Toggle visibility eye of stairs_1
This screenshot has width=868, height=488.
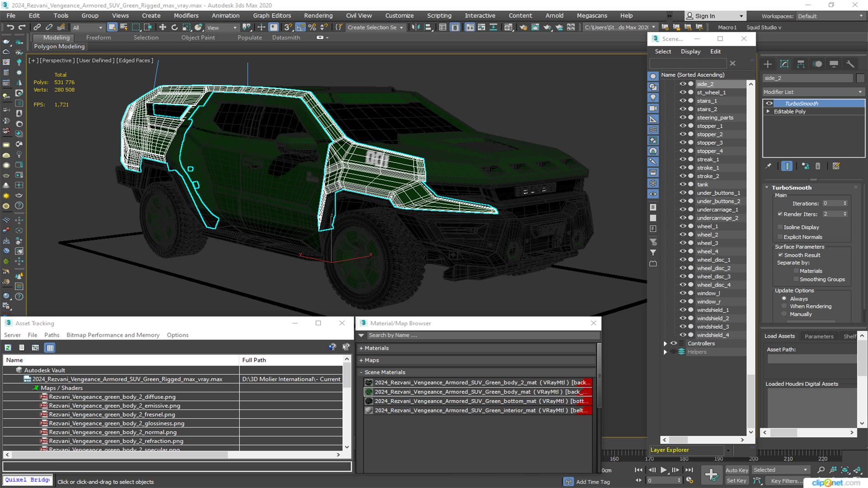point(683,101)
